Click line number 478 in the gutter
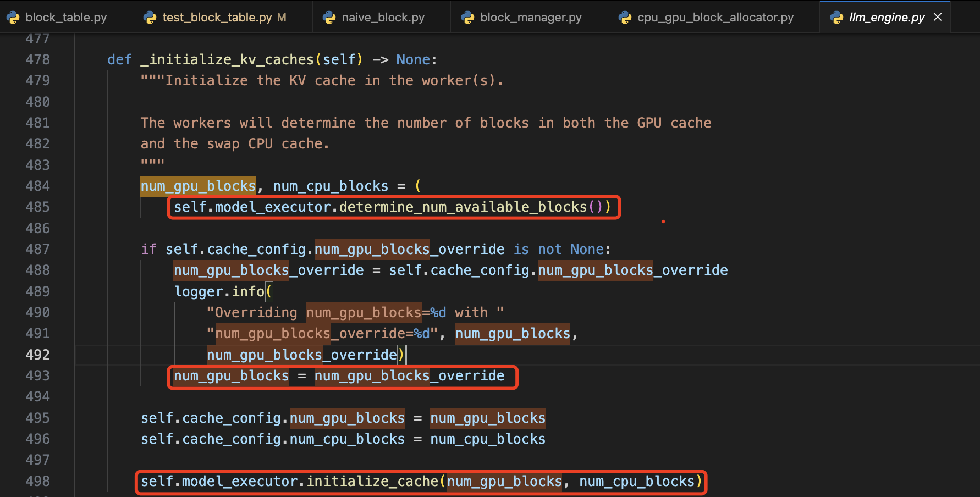The height and width of the screenshot is (497, 980). pyautogui.click(x=37, y=59)
